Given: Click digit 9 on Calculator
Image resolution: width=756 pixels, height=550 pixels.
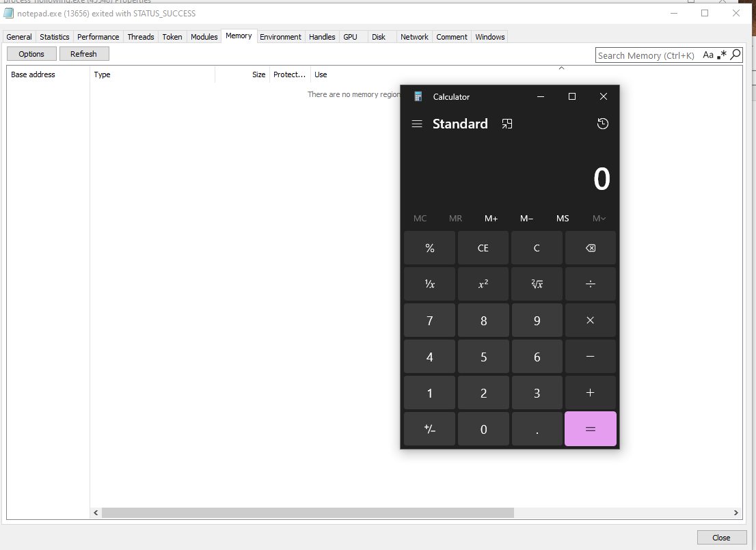Looking at the screenshot, I should pyautogui.click(x=537, y=320).
